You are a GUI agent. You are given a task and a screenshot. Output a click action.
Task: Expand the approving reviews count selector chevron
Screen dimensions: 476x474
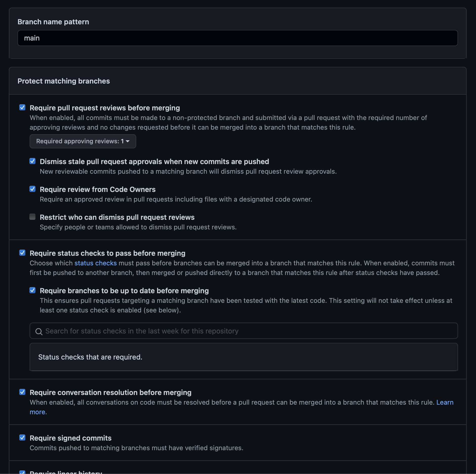coord(128,142)
